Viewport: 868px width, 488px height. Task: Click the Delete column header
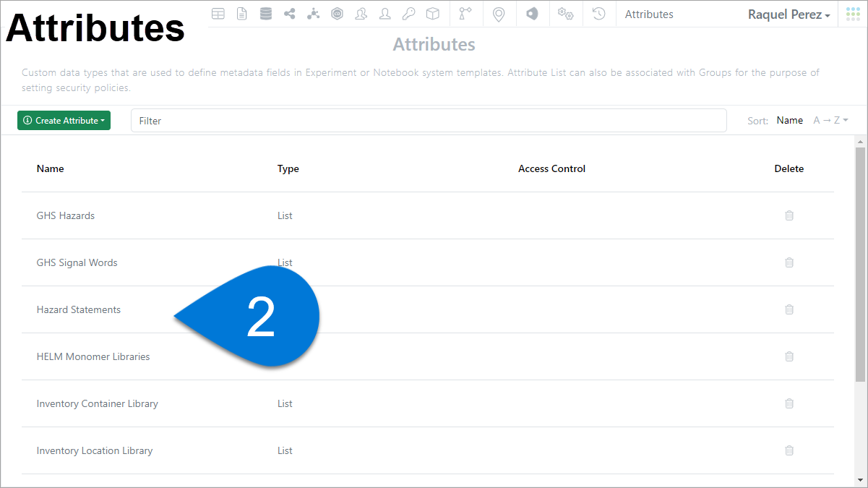tap(789, 168)
